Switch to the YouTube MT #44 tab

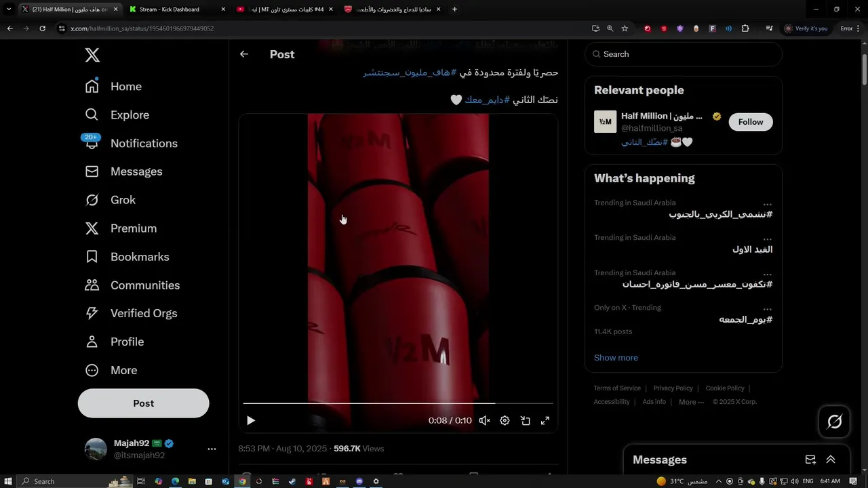[x=285, y=9]
